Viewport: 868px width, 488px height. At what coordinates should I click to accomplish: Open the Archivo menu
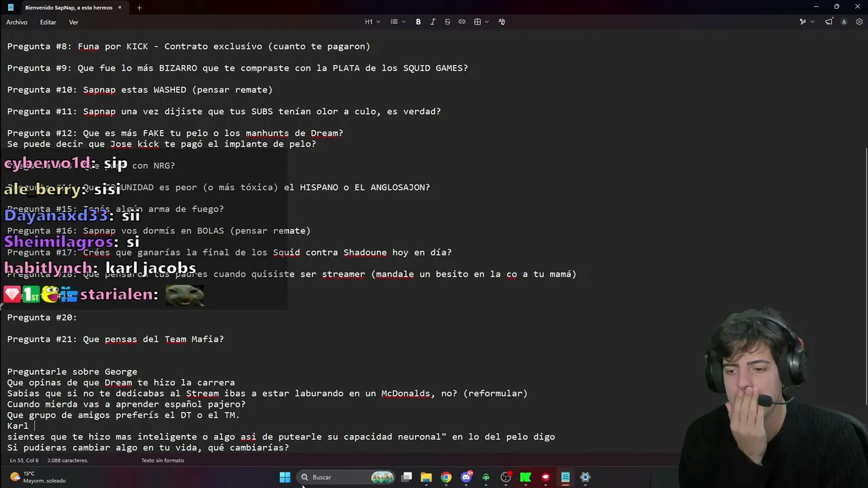point(17,22)
